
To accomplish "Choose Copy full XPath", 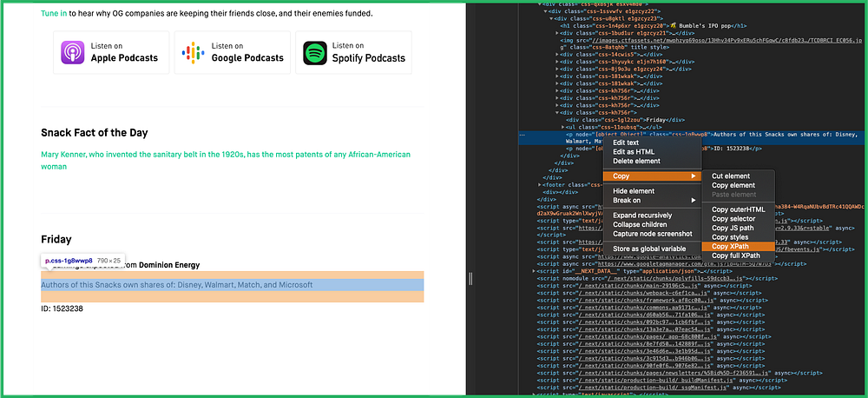I will [736, 255].
